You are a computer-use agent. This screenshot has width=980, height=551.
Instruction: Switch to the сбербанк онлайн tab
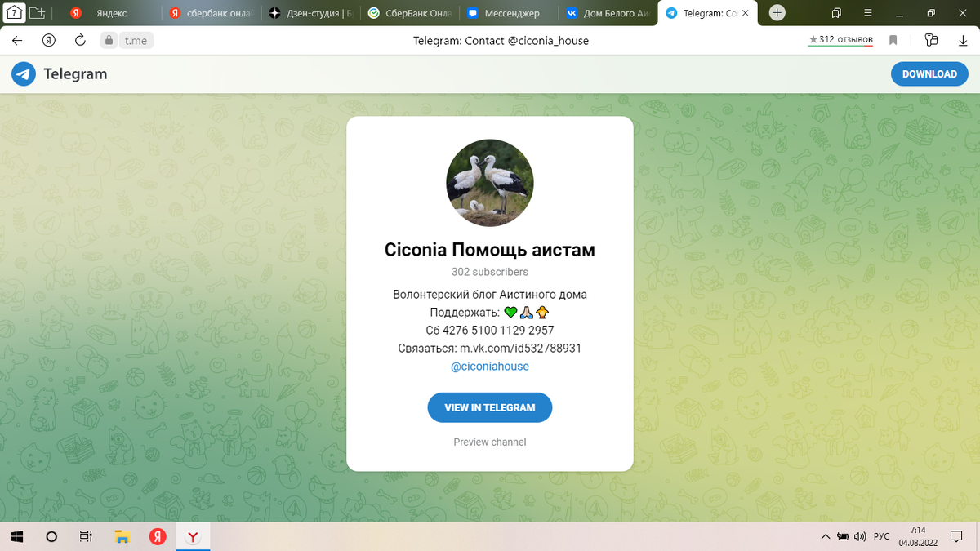coord(212,13)
